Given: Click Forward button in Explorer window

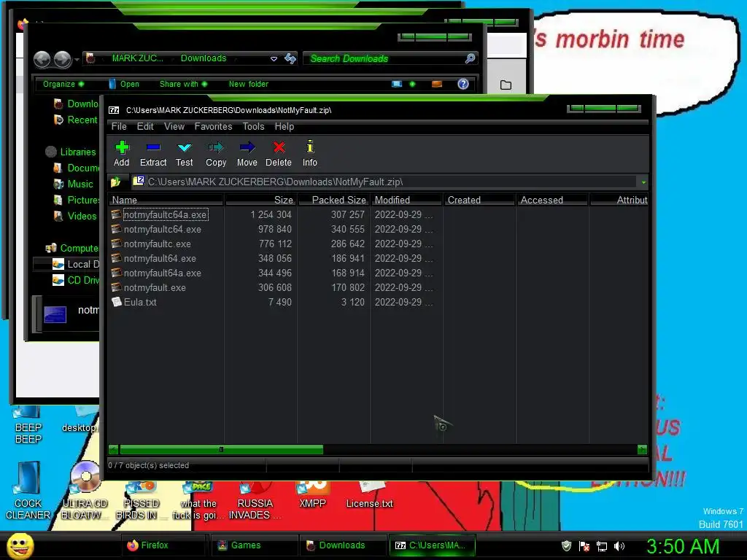Looking at the screenshot, I should pyautogui.click(x=63, y=60).
